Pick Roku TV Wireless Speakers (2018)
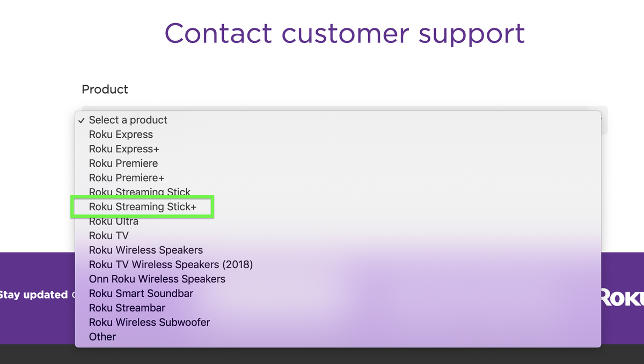This screenshot has height=364, width=644. coord(171,264)
